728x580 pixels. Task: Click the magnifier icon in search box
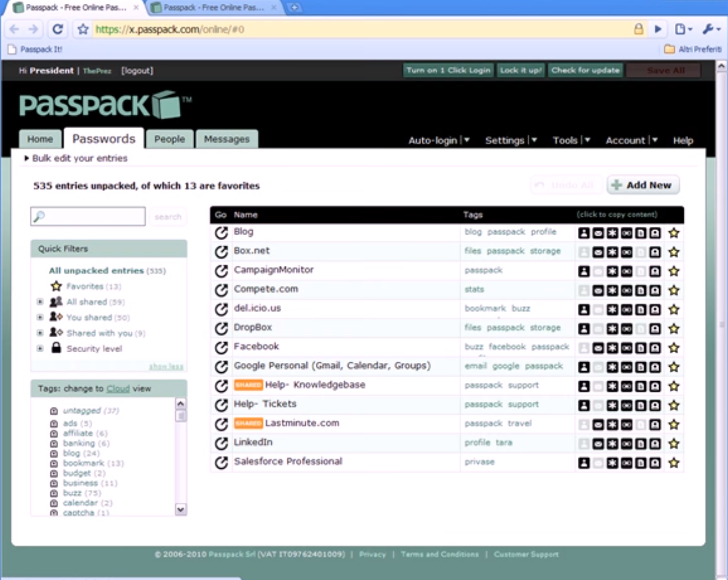tap(39, 217)
